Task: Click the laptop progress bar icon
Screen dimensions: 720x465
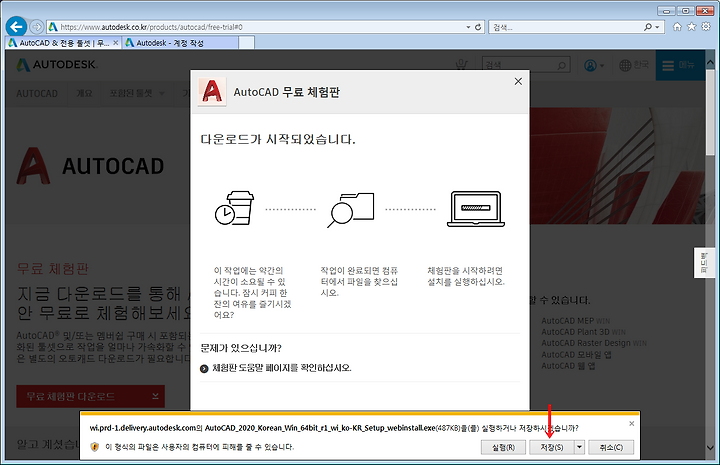Action: (476, 209)
